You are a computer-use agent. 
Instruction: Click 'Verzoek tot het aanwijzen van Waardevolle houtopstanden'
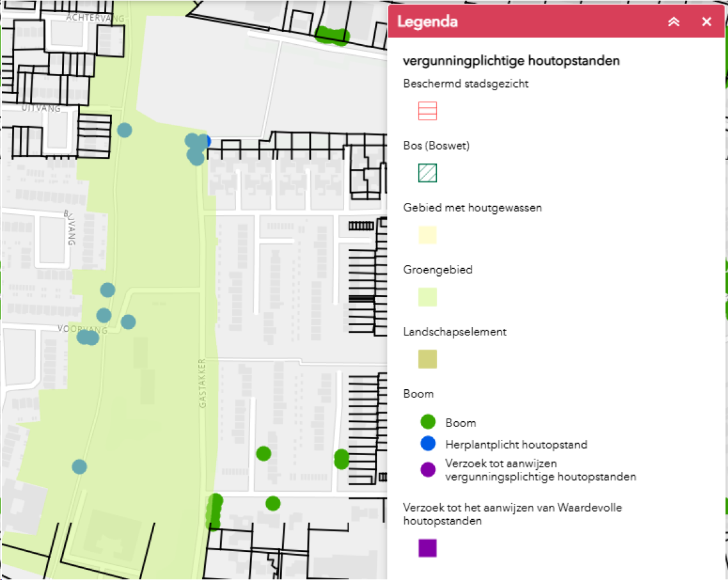[512, 514]
